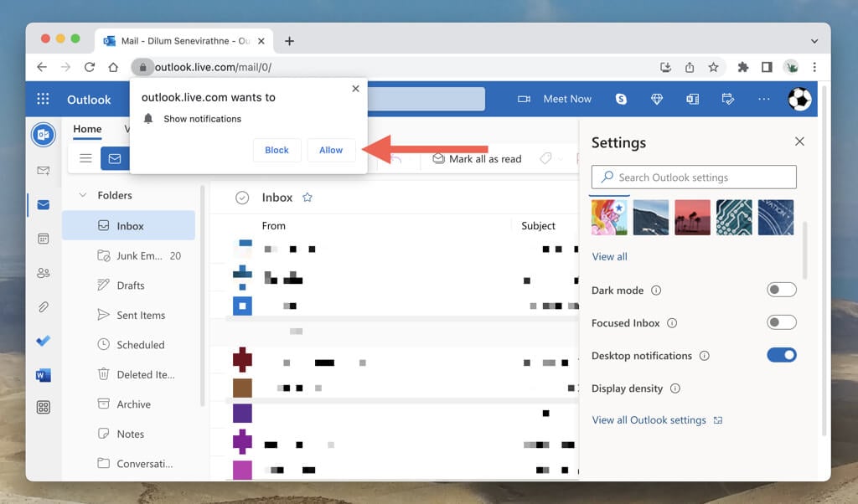Screen dimensions: 858x504
Task: Turn off Desktop notifications switch
Action: point(782,355)
